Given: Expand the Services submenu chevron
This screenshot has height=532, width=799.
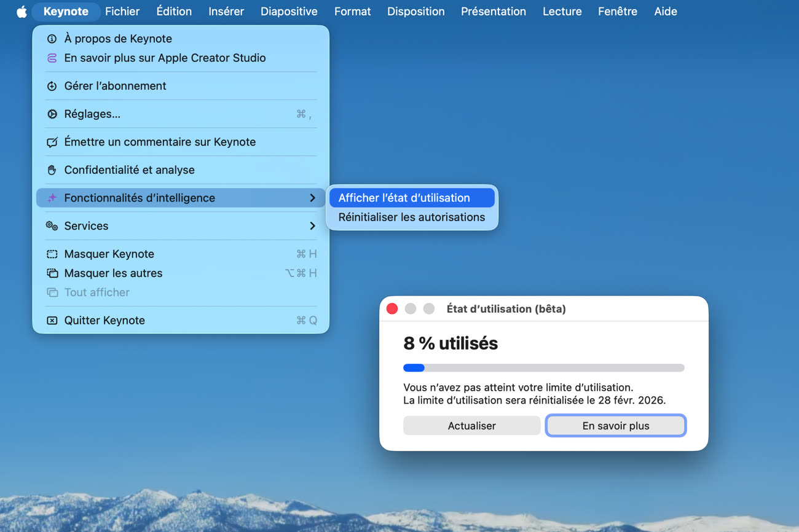Looking at the screenshot, I should click(312, 226).
